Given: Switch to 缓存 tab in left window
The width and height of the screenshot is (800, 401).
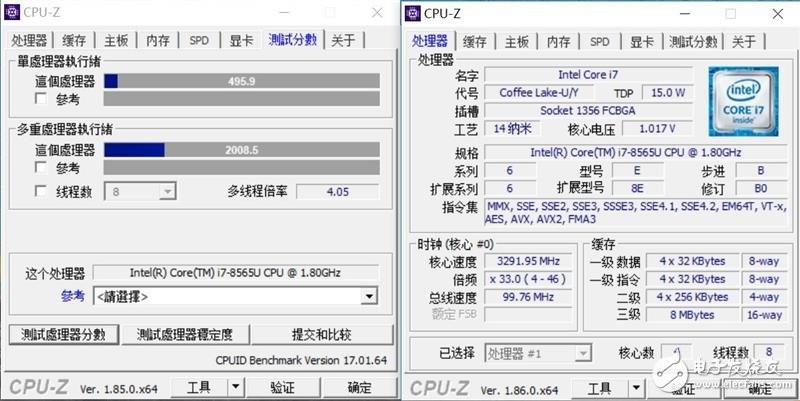Looking at the screenshot, I should tap(74, 40).
